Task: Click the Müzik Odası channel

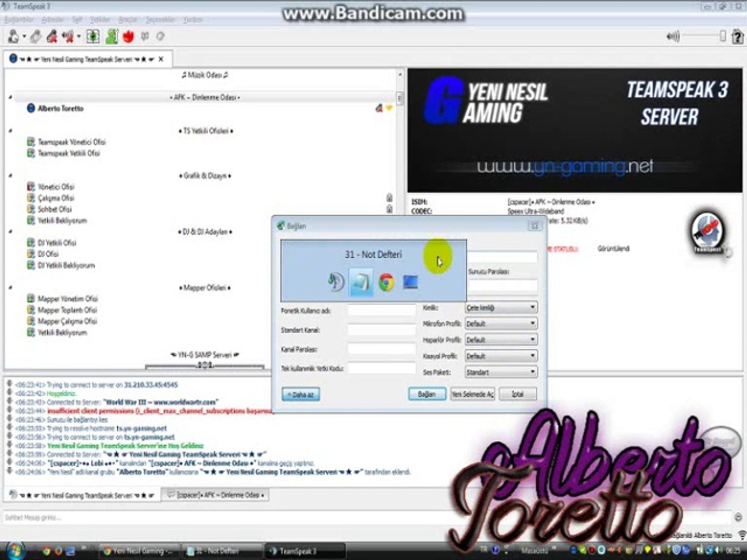Action: [x=205, y=75]
